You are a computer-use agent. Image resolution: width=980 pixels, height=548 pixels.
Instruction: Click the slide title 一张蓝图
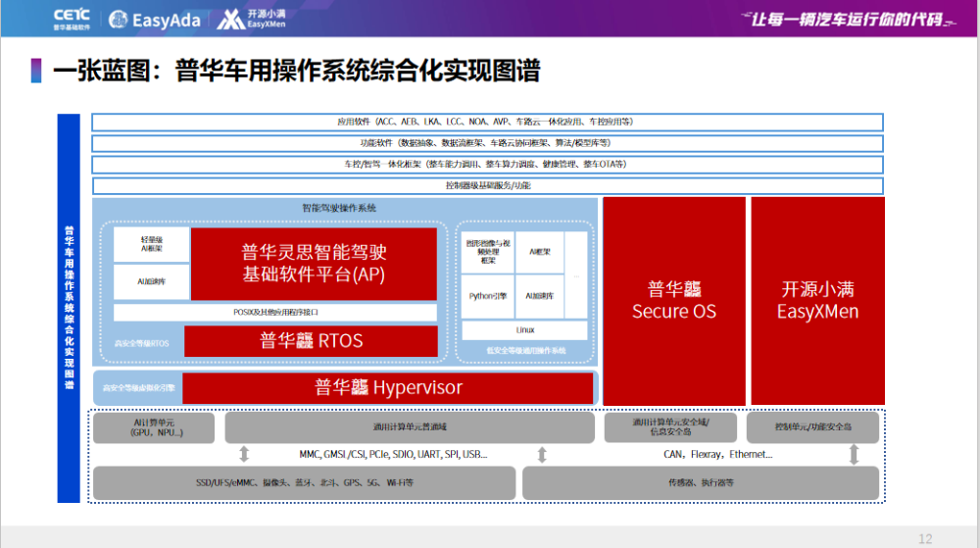(x=296, y=71)
